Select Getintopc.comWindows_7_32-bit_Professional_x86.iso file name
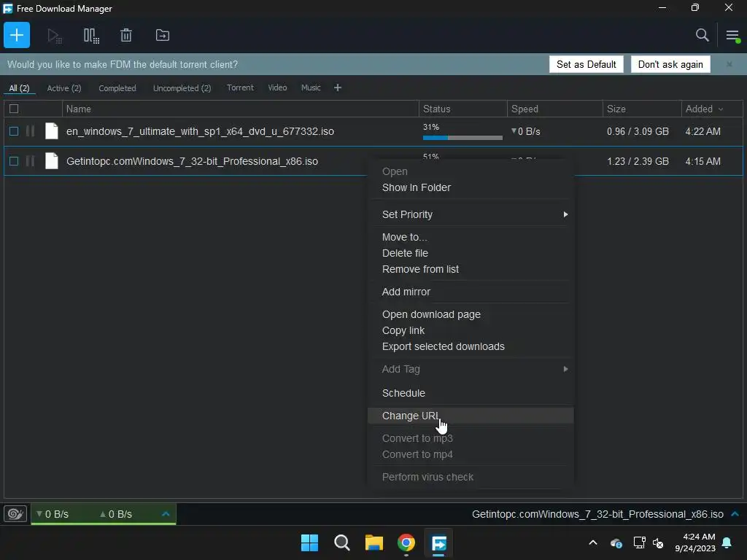The width and height of the screenshot is (747, 560). click(x=192, y=161)
